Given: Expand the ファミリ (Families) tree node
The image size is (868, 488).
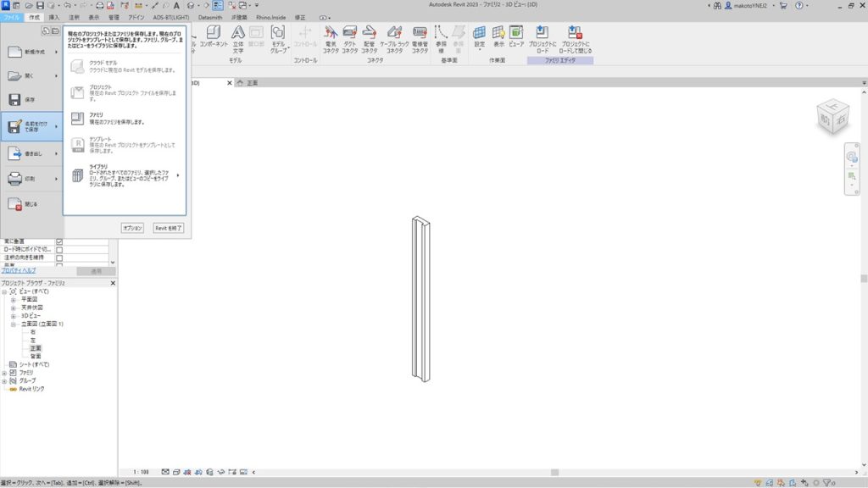Looking at the screenshot, I should 4,373.
